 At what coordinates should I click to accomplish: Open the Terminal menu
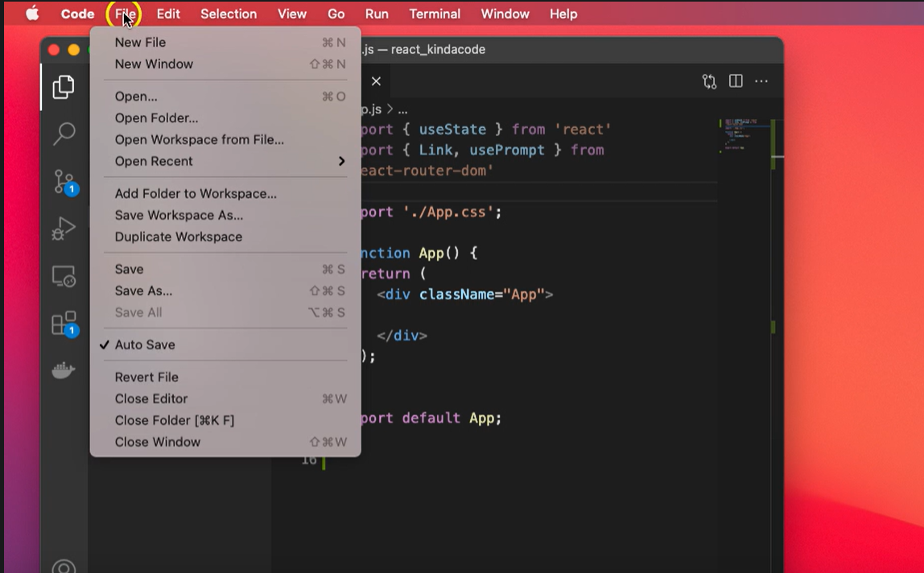(x=435, y=14)
